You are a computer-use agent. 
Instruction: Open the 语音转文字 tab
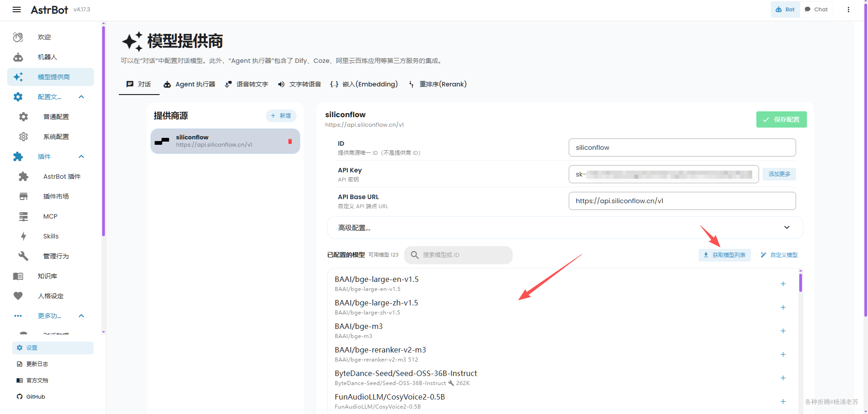coord(246,84)
